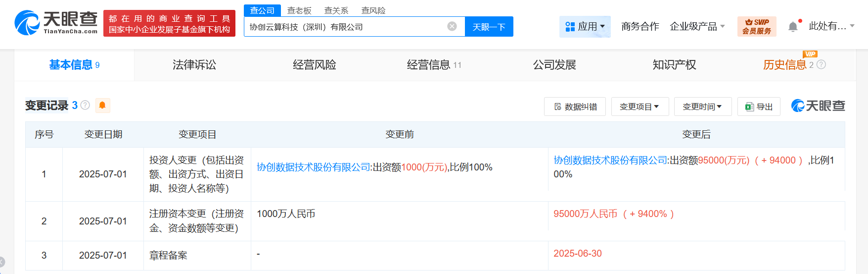
Task: Click the orange alert bell for change records
Action: (x=102, y=105)
